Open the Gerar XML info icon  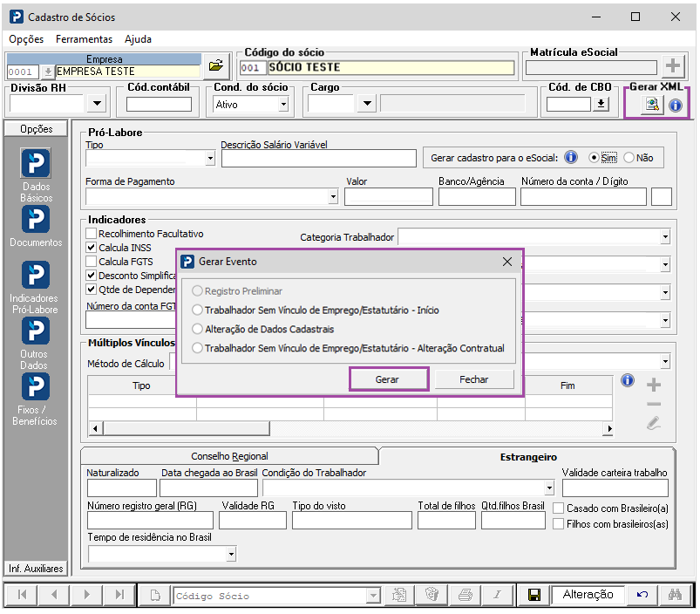(x=676, y=106)
